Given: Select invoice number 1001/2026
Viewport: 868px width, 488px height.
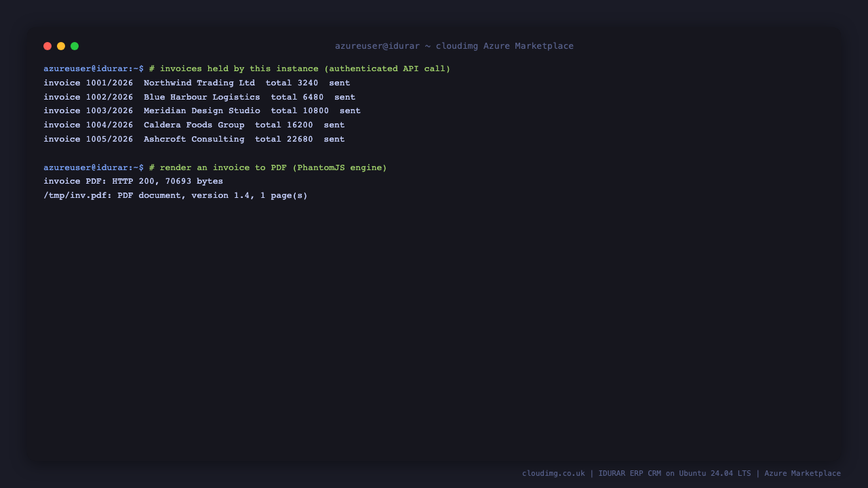Looking at the screenshot, I should tap(110, 83).
